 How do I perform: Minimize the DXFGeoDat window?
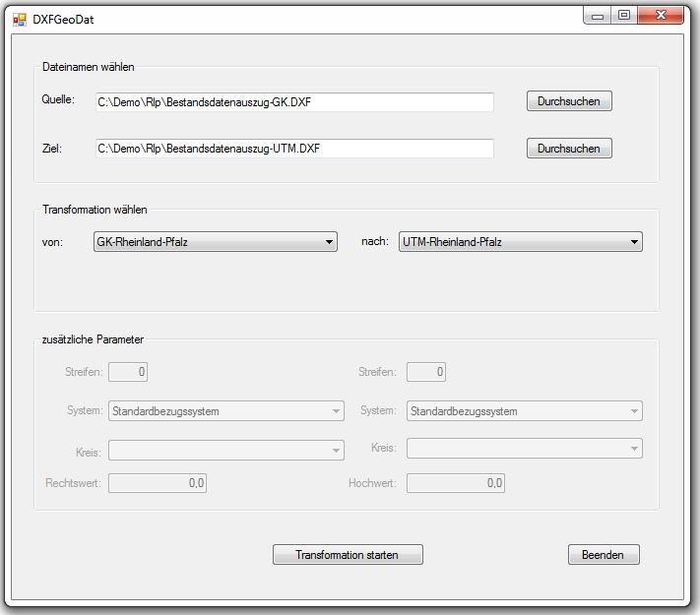(x=598, y=16)
